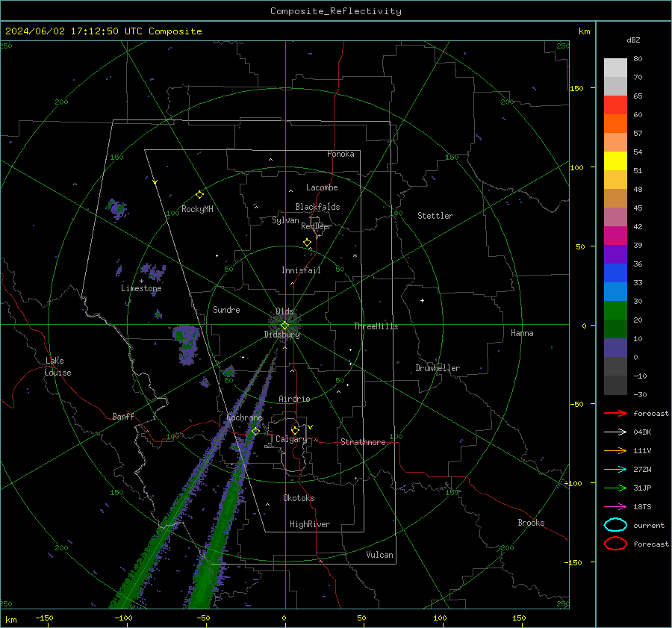
Task: Click the Cochrane town label
Action: pyautogui.click(x=244, y=417)
